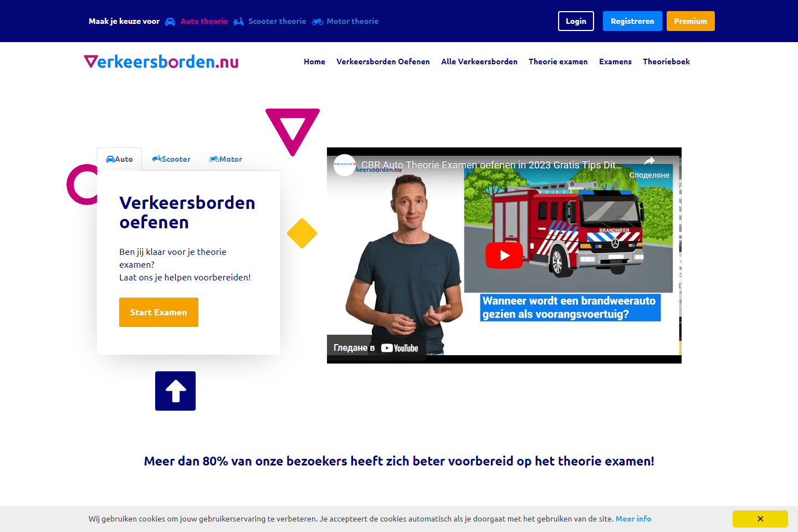The image size is (798, 532).
Task: Click the Start Examen button
Action: coord(158,312)
